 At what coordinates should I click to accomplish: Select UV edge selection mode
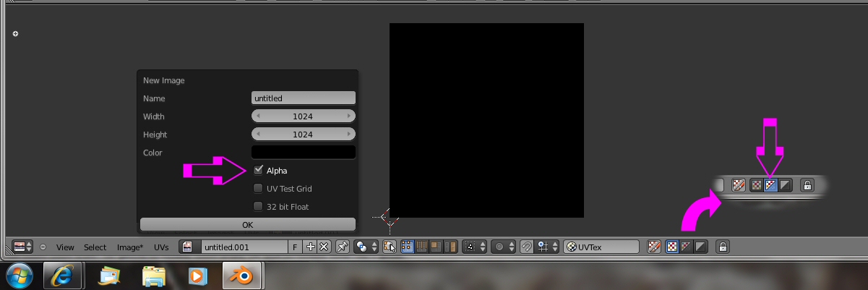click(421, 247)
